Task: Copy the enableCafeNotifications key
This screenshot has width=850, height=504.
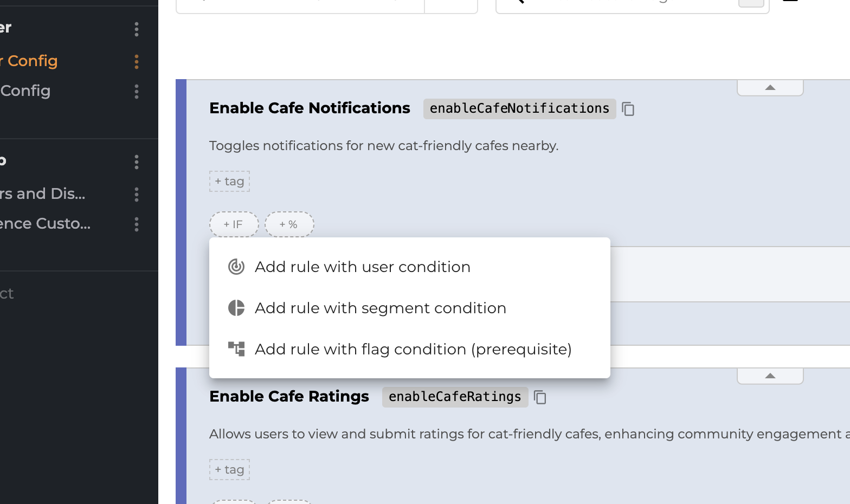Action: click(x=628, y=109)
